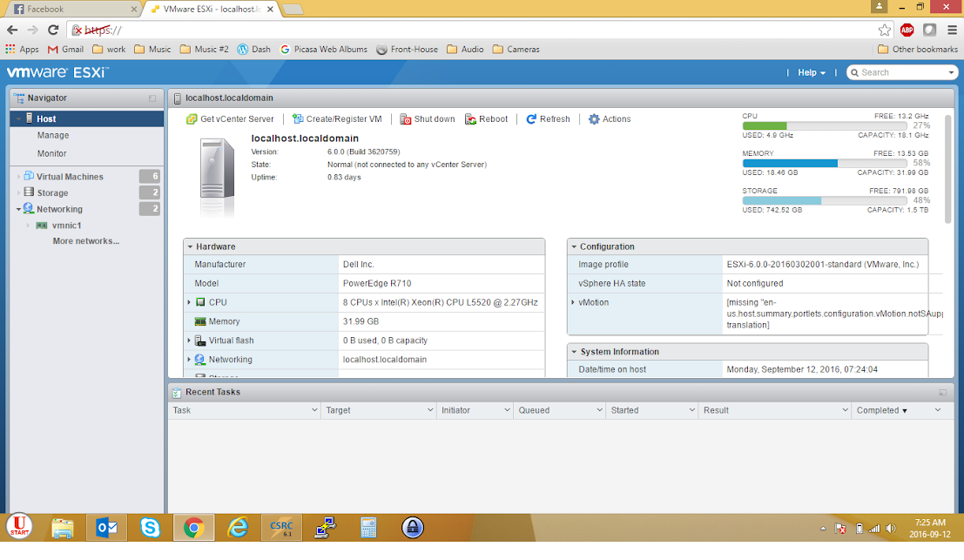The width and height of the screenshot is (964, 560).
Task: Click the Storage navigator icon
Action: tap(29, 192)
